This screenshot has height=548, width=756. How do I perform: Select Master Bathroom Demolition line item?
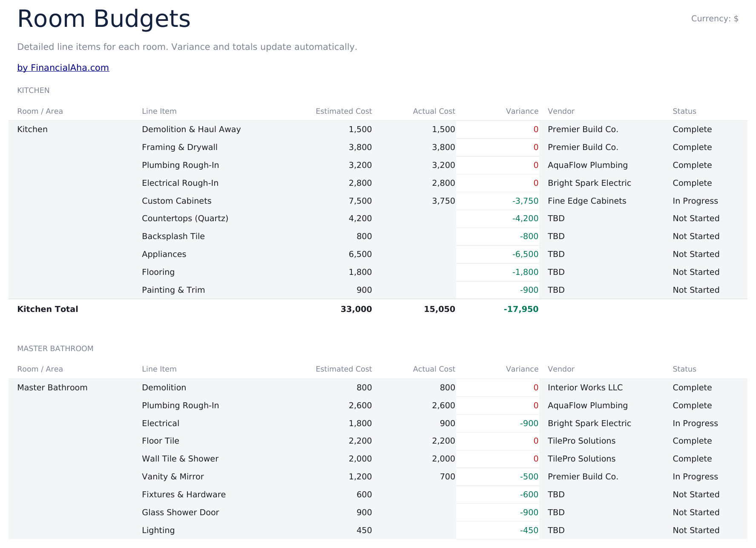point(164,388)
